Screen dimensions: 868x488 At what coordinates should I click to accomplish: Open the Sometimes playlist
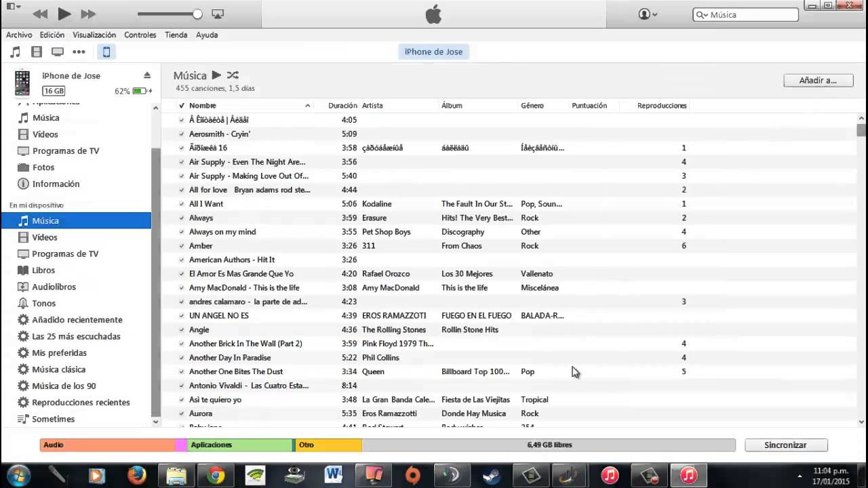[53, 419]
